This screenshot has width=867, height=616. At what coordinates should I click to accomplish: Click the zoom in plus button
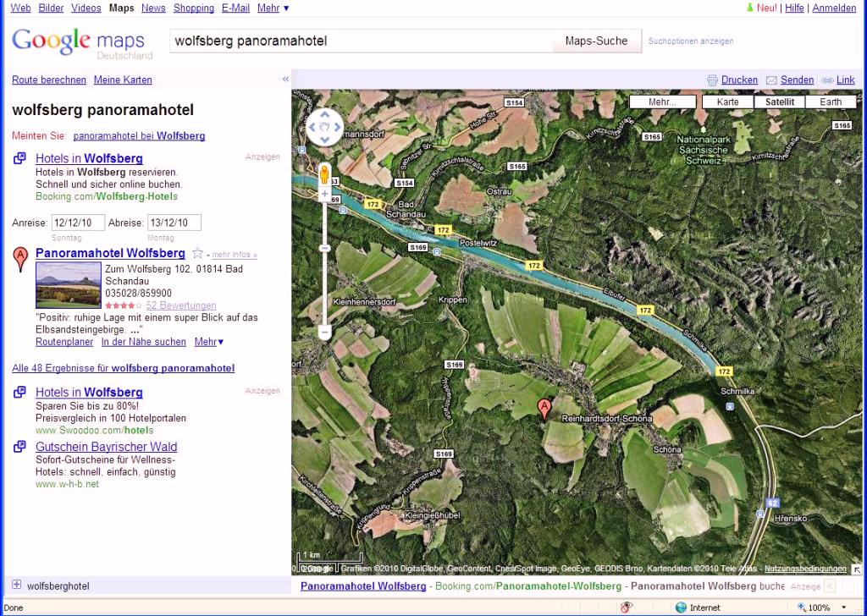325,195
